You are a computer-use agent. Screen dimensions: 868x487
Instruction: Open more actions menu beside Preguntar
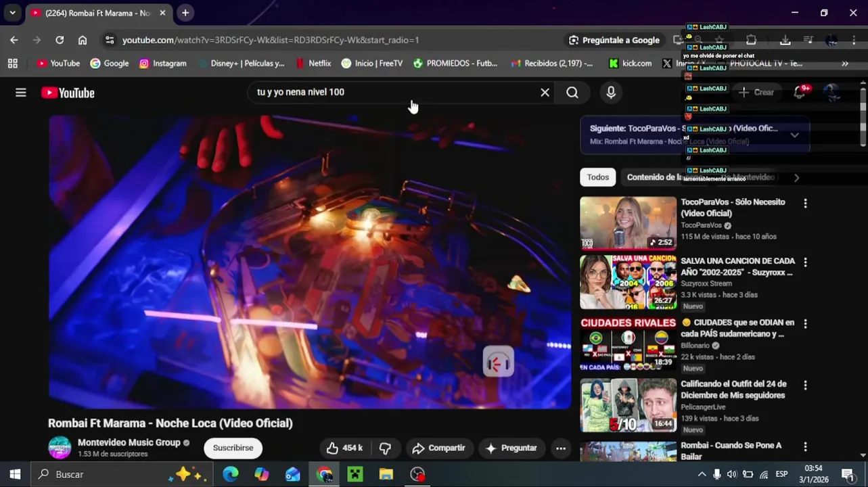[x=561, y=448]
